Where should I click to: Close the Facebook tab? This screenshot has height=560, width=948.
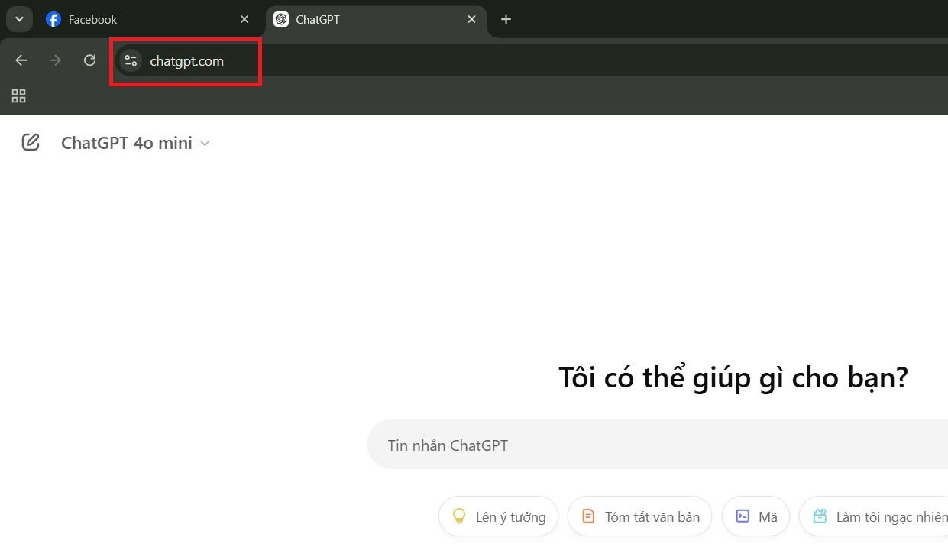click(244, 19)
